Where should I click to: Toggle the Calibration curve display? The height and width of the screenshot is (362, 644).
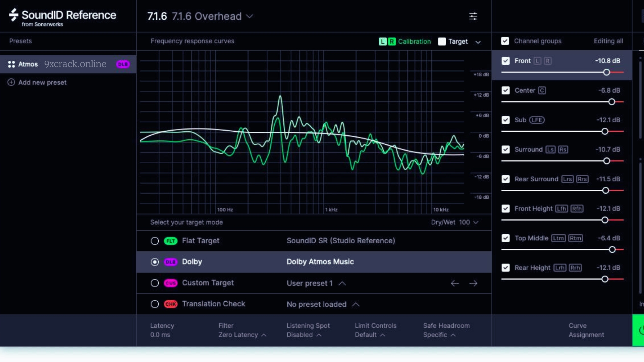coord(405,42)
